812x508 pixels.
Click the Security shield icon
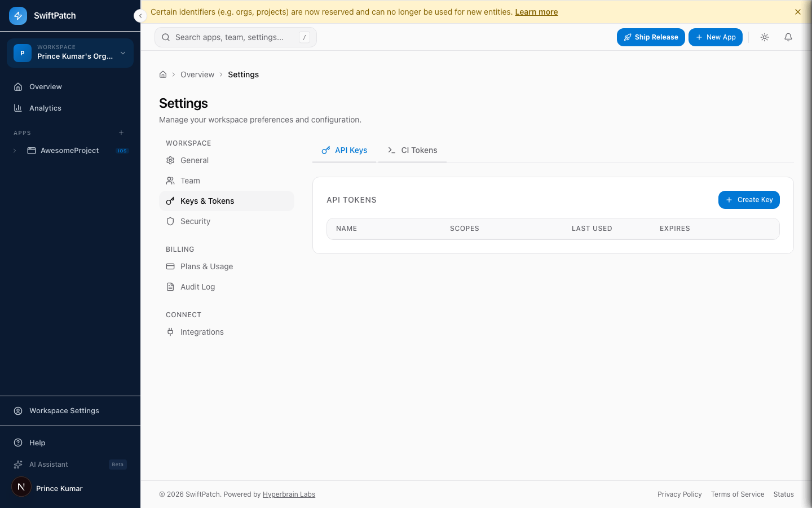coord(170,221)
